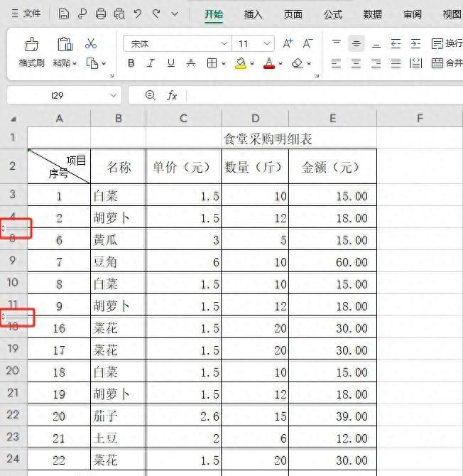Apply the red font color

pos(269,63)
